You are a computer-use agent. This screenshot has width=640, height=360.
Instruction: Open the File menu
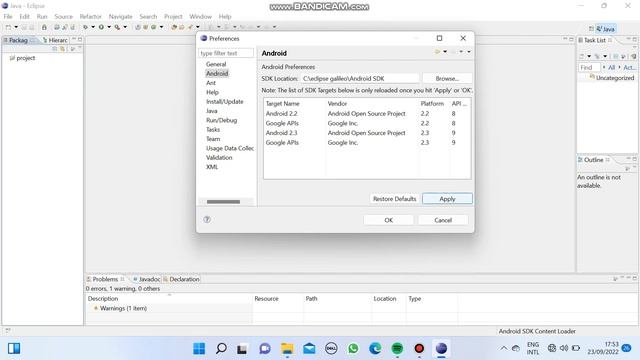(8, 17)
